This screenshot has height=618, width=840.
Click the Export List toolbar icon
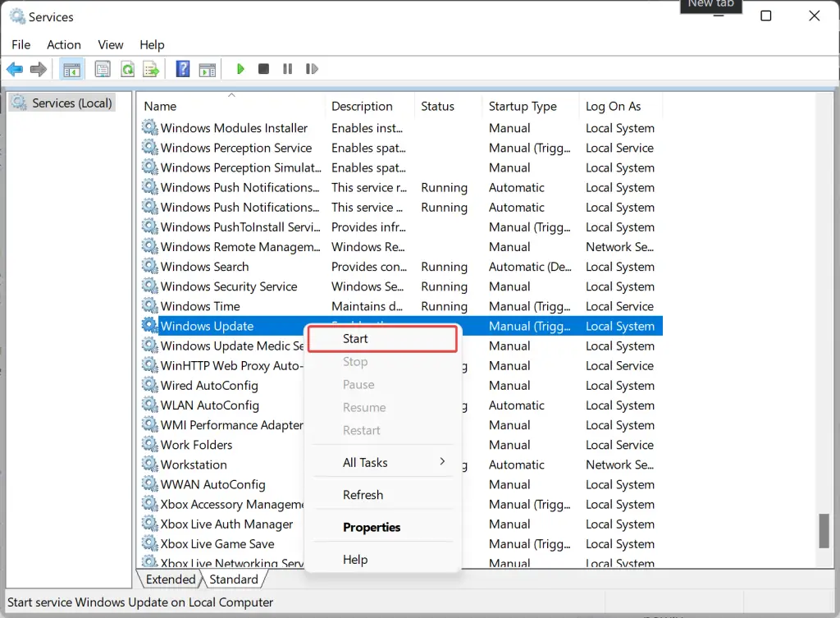click(x=151, y=69)
